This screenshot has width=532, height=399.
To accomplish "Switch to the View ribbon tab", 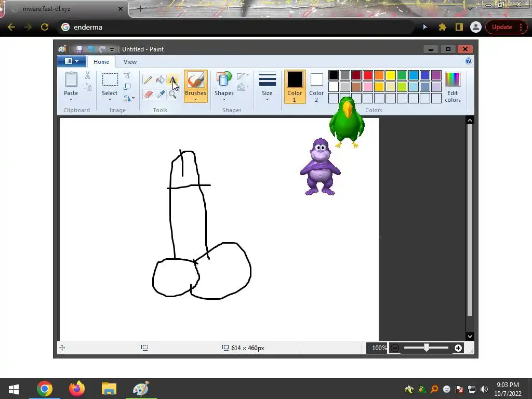I will (x=130, y=62).
